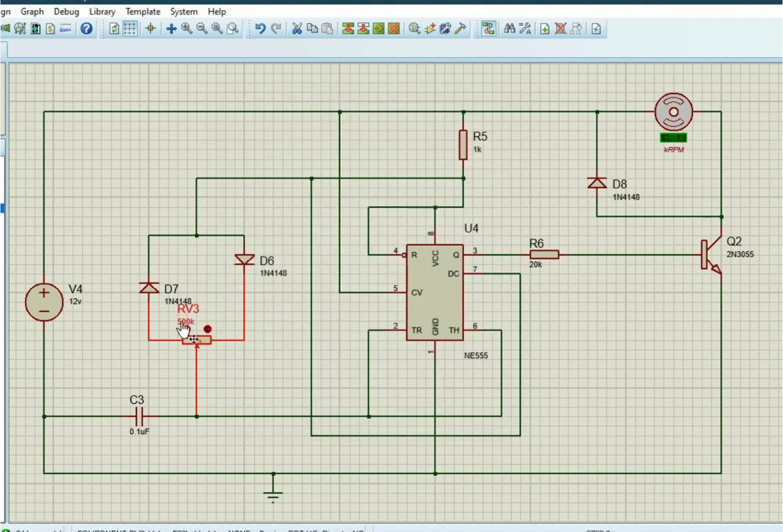Redo the last undone change
This screenshot has width=783, height=532.
click(276, 29)
